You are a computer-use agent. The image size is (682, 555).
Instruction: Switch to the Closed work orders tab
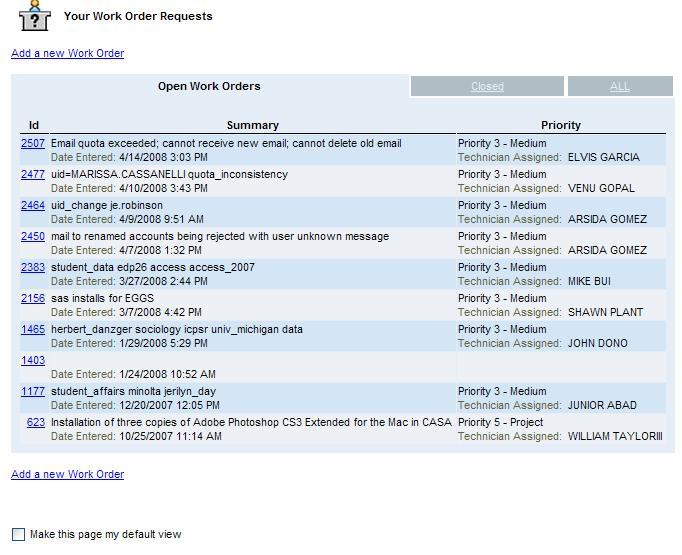click(487, 87)
